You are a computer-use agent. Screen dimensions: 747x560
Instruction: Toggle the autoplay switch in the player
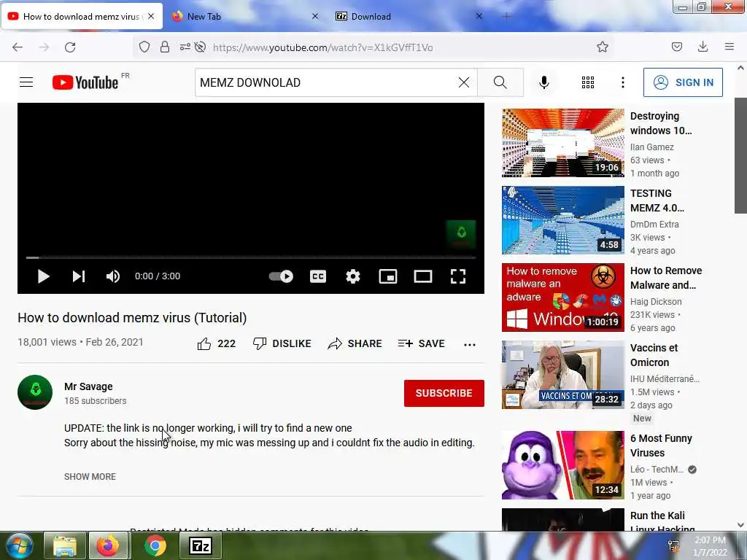click(281, 276)
